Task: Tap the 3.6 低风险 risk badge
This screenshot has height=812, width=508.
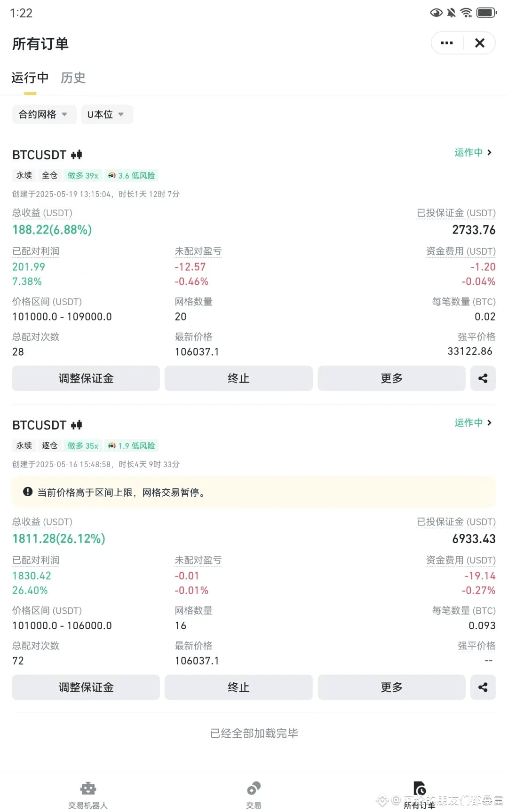Action: point(131,175)
